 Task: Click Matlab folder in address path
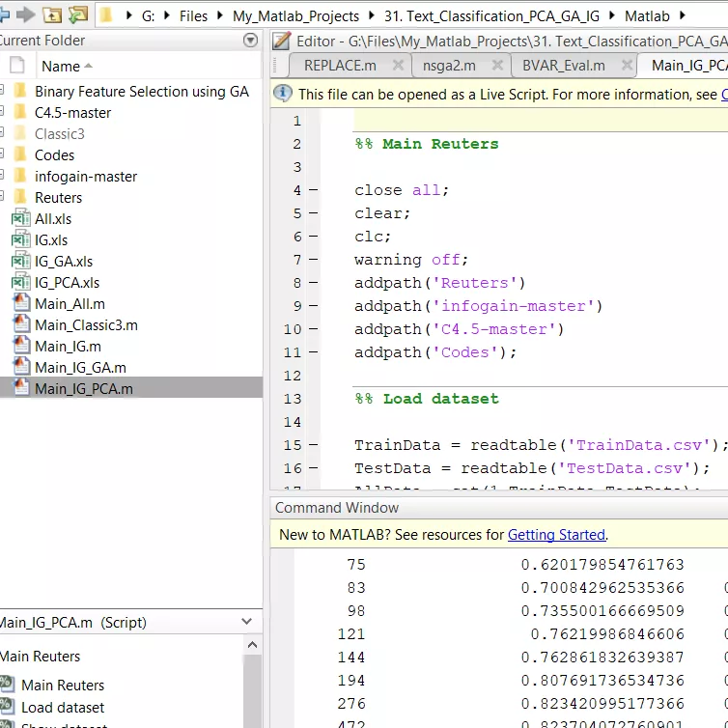pyautogui.click(x=647, y=16)
